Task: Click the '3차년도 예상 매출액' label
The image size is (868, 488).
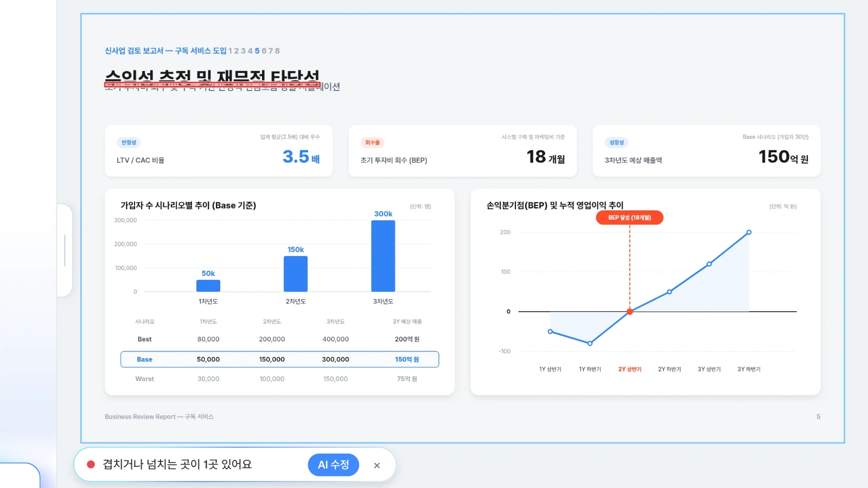Action: 633,160
